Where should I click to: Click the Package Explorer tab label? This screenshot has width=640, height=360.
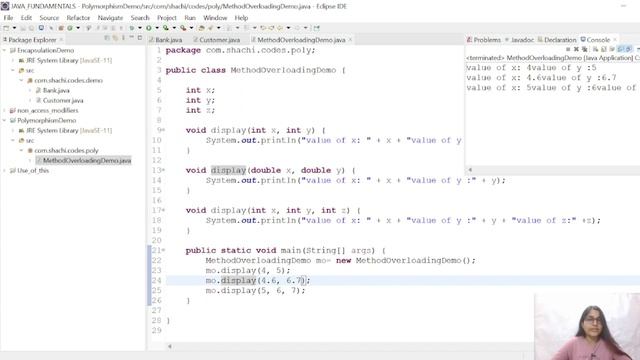(32, 40)
